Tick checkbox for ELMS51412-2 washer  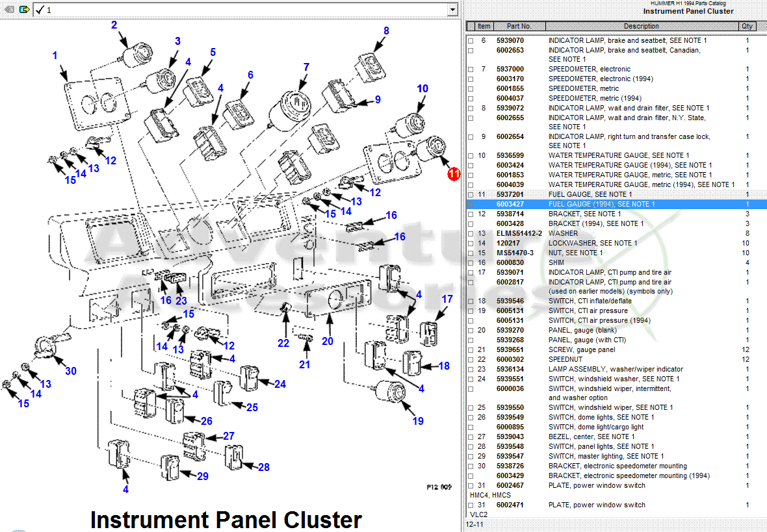tap(471, 234)
